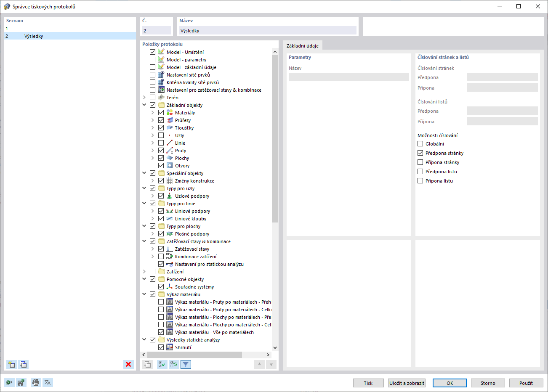Image resolution: width=548 pixels, height=392 pixels.
Task: Click the Shrnutí summary icon
Action: [170, 347]
